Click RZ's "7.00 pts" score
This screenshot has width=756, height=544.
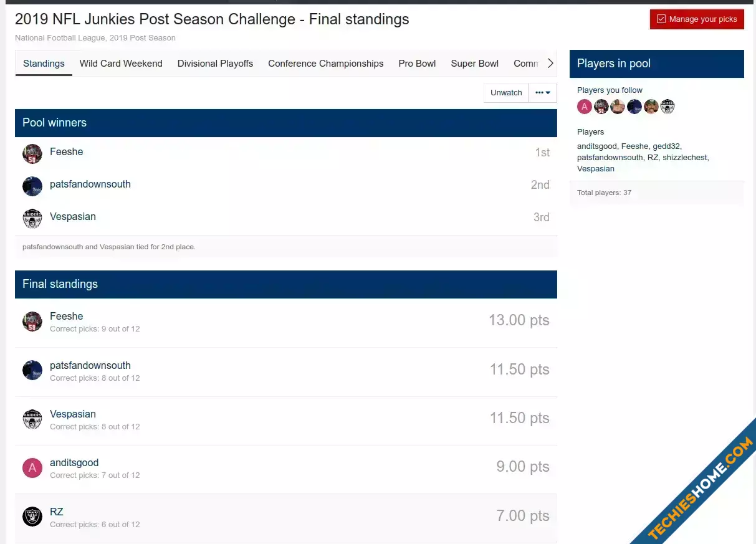point(523,516)
